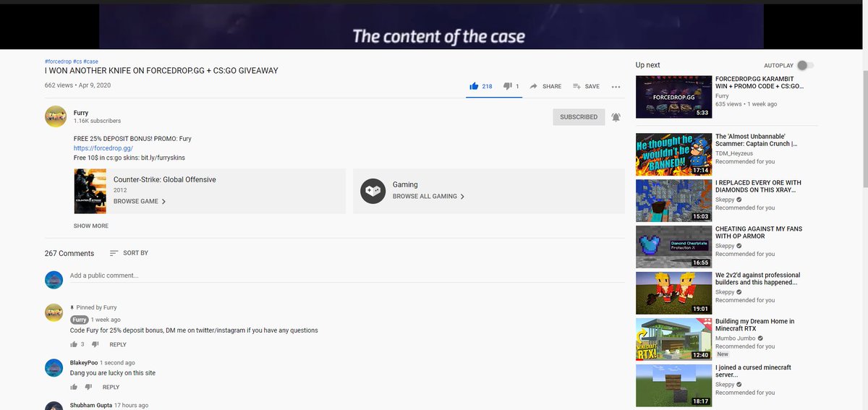Open Furry channel name link
The width and height of the screenshot is (868, 410).
[x=81, y=113]
